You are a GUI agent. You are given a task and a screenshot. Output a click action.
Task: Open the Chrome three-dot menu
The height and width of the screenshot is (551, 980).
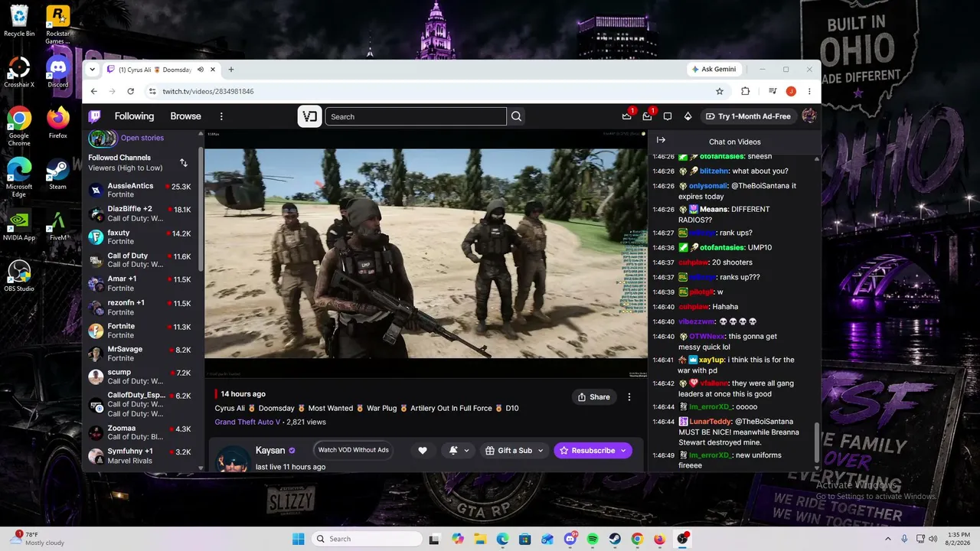(x=809, y=91)
